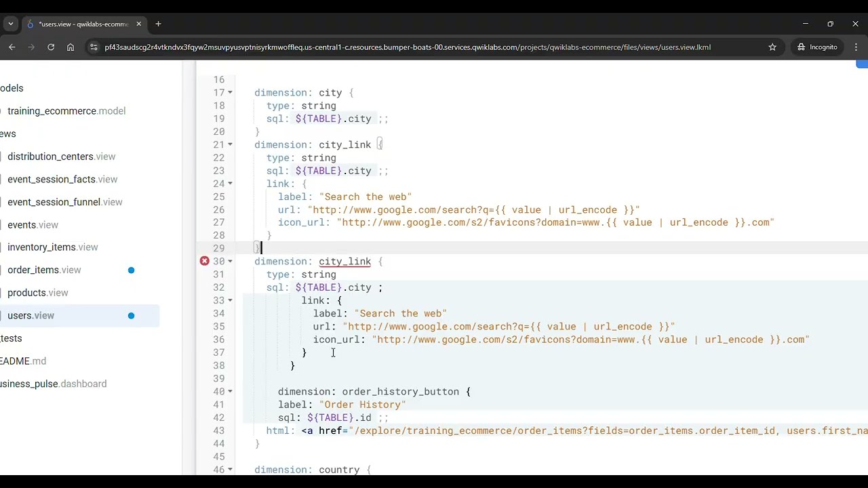Open the Incognito profile indicator

817,47
